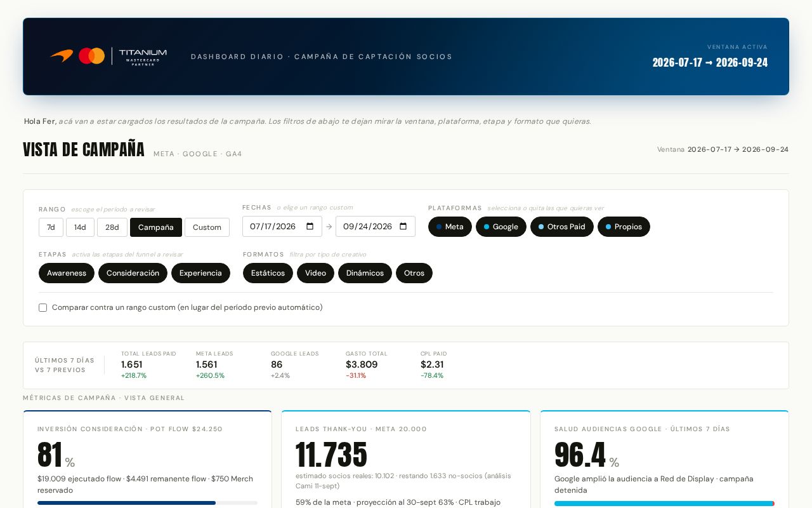Click the +218.7% change under Total Leads Paid
The height and width of the screenshot is (508, 812).
[x=134, y=376]
